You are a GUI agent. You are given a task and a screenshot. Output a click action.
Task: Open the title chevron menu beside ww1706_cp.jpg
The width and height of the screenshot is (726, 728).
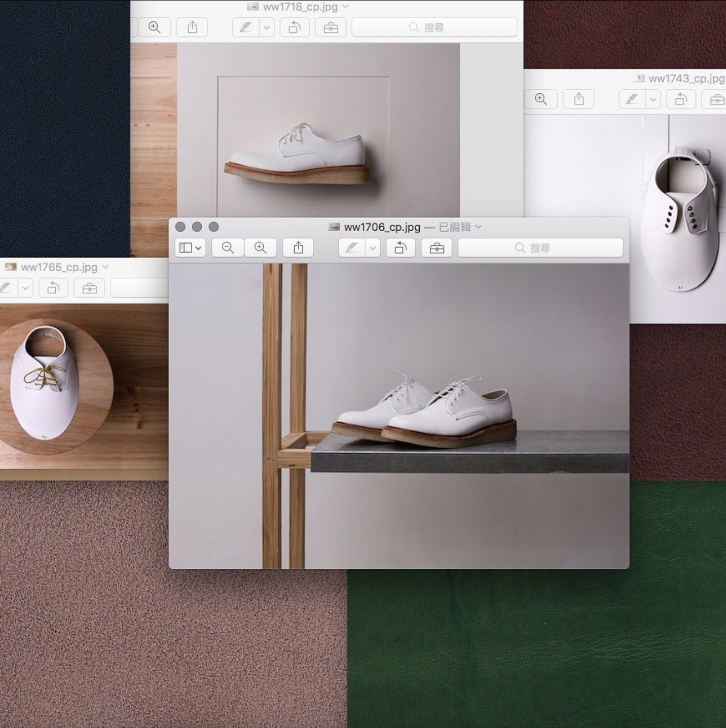tap(478, 227)
